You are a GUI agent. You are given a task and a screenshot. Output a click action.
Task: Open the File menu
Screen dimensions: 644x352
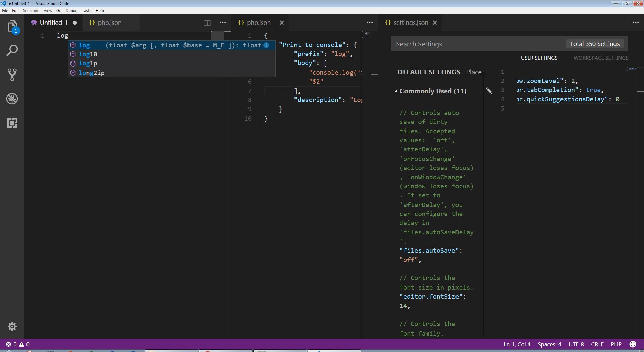pyautogui.click(x=5, y=11)
